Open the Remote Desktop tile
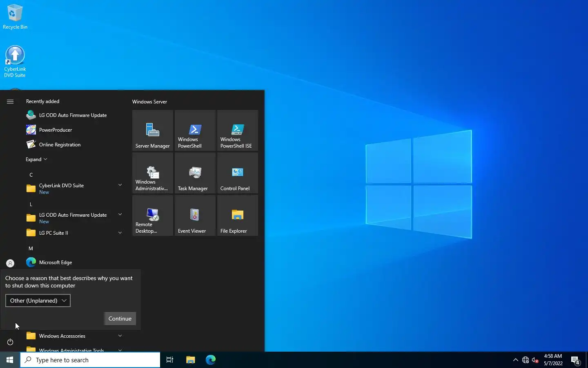 (153, 215)
